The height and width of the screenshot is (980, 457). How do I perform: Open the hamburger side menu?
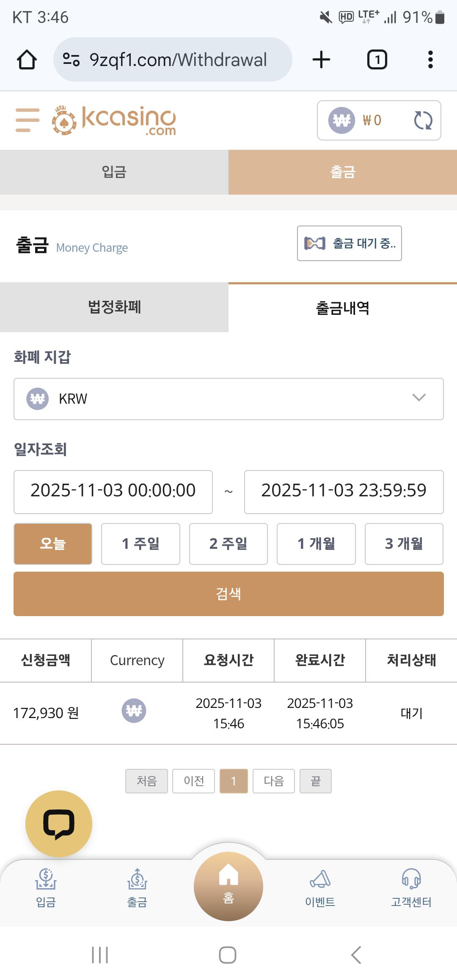pos(28,120)
